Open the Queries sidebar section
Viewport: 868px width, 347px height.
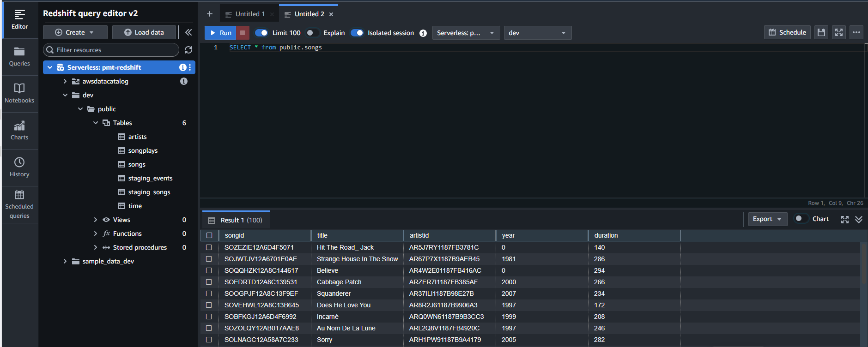coord(19,57)
